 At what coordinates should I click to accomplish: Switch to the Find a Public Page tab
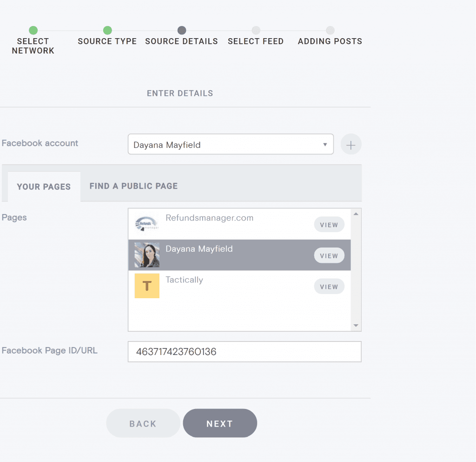[x=133, y=186]
